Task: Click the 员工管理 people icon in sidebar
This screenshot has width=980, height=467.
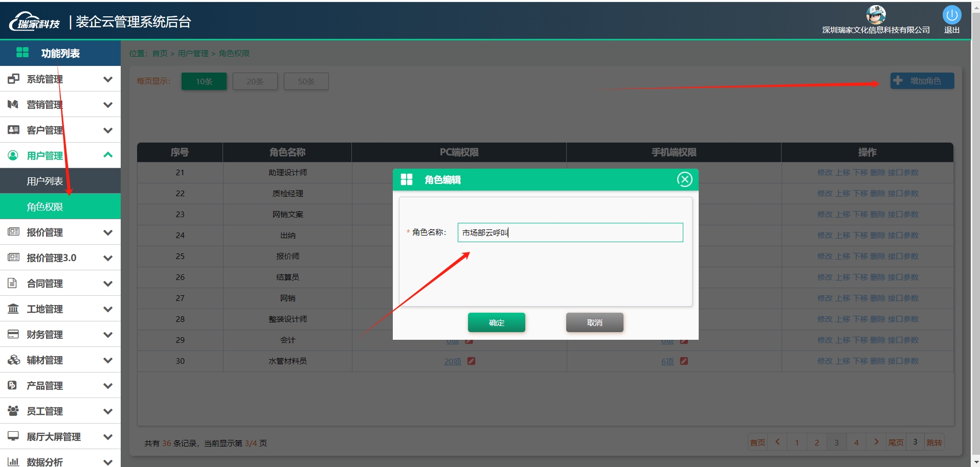Action: point(13,411)
